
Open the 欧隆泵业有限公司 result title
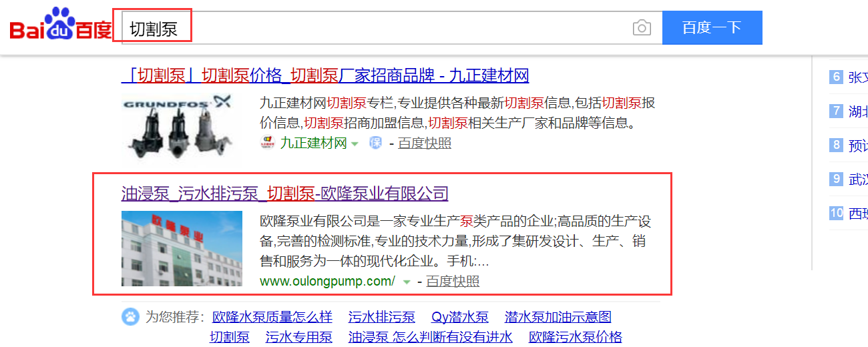285,194
